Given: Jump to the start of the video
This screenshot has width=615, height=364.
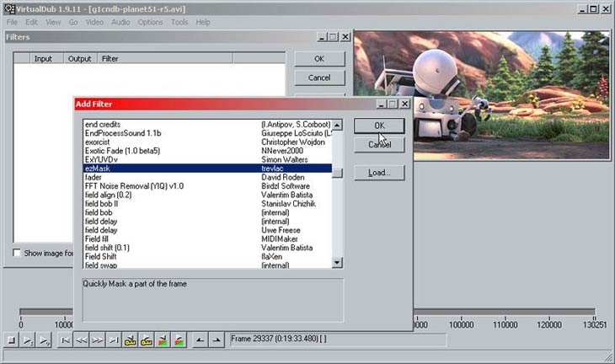Looking at the screenshot, I should [66, 340].
